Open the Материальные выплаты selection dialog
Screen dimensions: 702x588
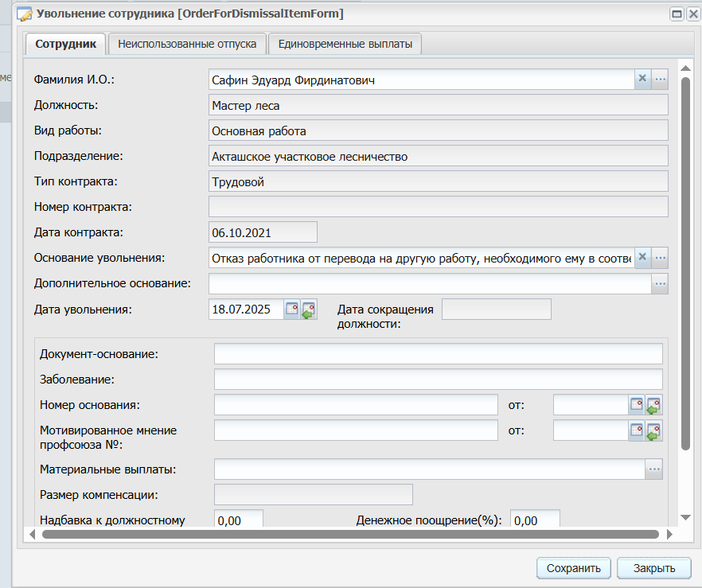654,469
